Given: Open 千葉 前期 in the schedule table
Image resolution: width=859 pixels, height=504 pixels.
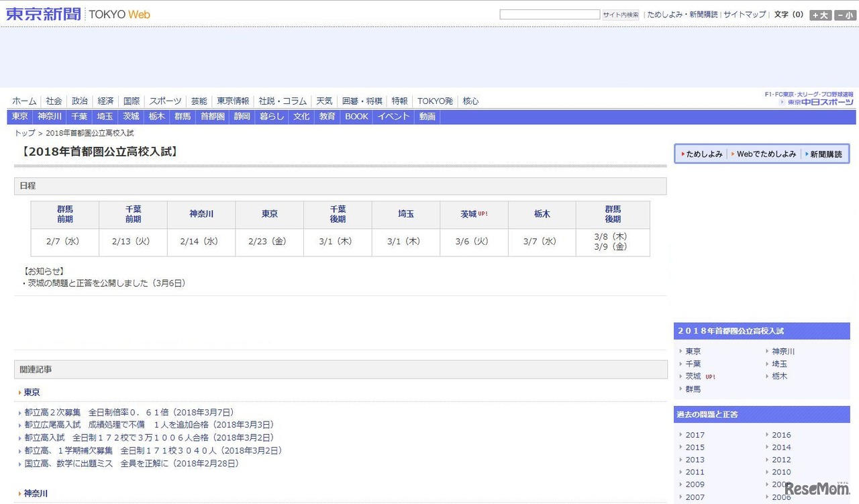Looking at the screenshot, I should click(133, 214).
